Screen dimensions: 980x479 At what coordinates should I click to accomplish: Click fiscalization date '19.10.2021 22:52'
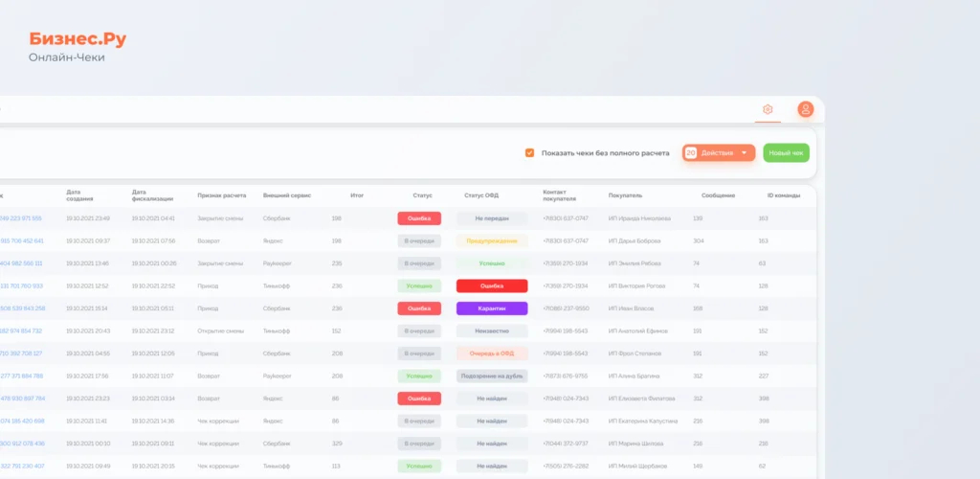point(153,285)
